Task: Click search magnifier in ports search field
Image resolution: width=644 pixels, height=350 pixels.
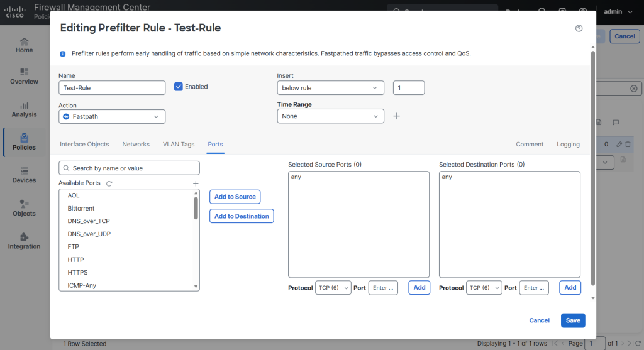Action: pyautogui.click(x=66, y=168)
